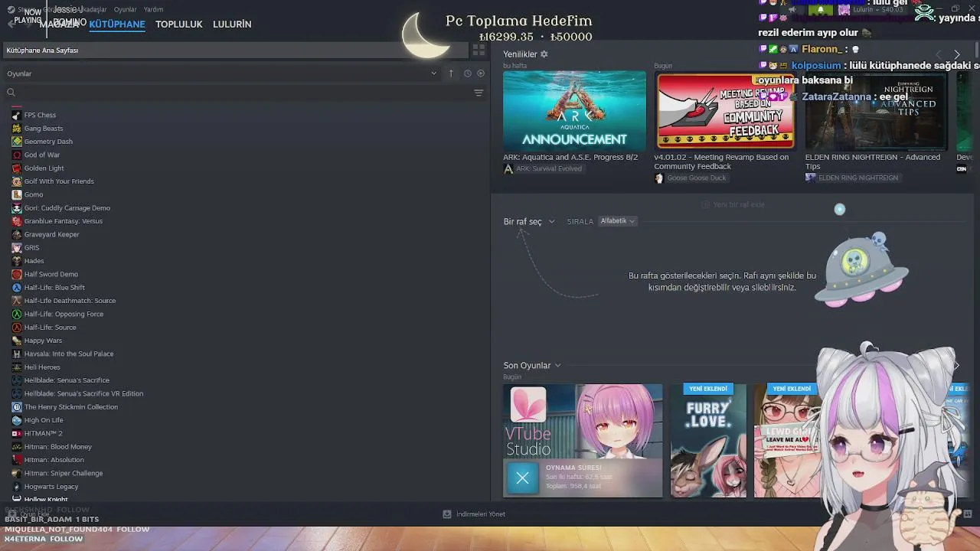
Task: Open the VTube Studio game card
Action: (x=583, y=441)
